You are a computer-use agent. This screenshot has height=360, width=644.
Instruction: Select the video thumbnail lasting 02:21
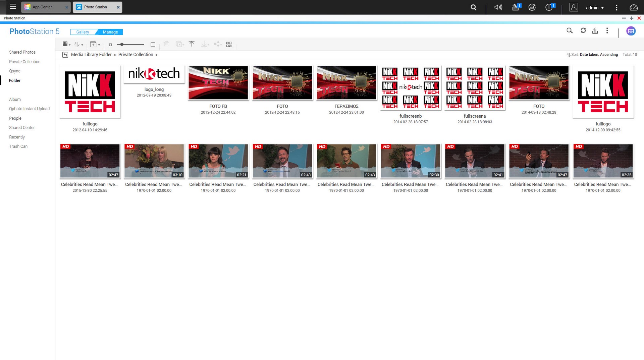pyautogui.click(x=218, y=161)
